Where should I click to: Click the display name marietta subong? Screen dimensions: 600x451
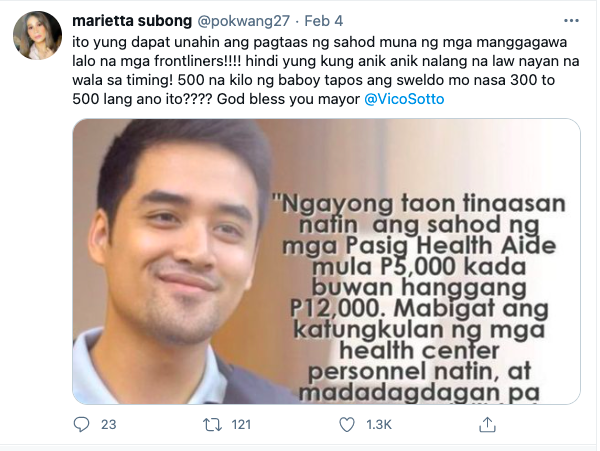(x=132, y=21)
